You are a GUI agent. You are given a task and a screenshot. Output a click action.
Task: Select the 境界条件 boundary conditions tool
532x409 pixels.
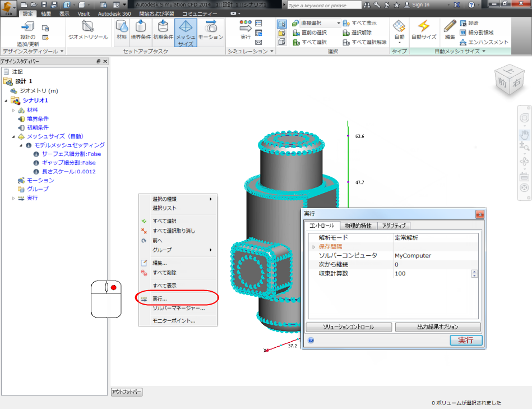coord(141,30)
